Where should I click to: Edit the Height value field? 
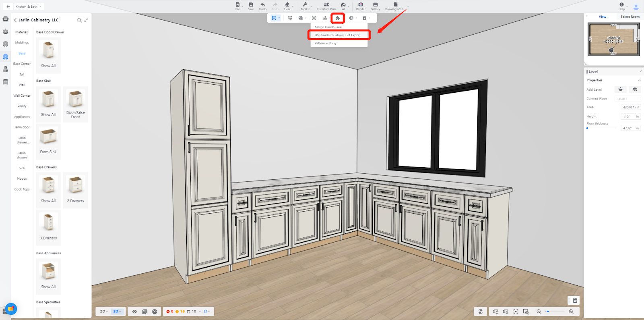point(631,116)
